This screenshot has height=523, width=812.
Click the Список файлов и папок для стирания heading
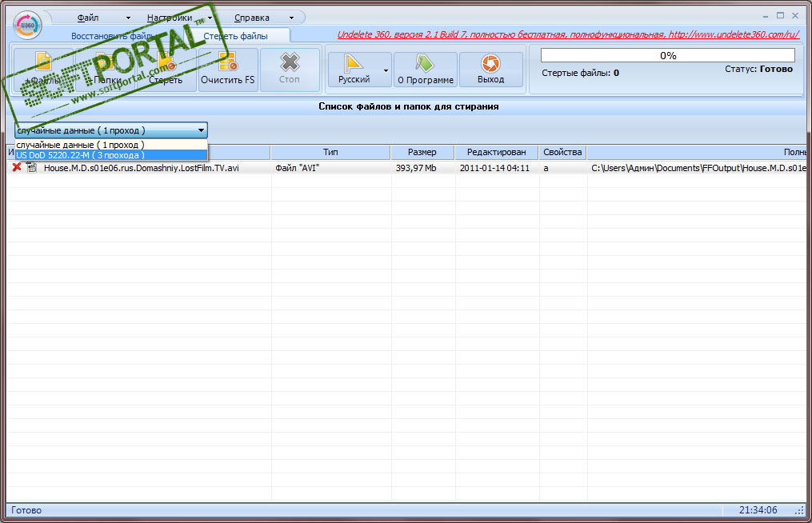point(409,106)
